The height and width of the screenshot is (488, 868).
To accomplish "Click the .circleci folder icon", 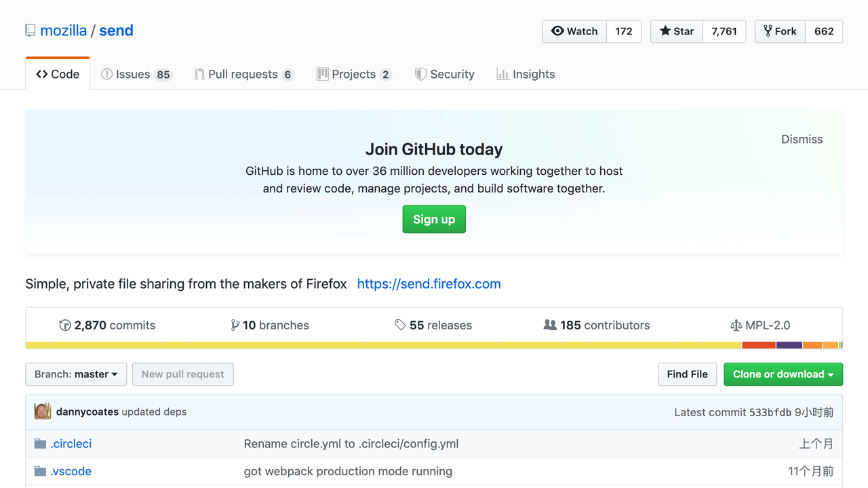I will (x=40, y=444).
